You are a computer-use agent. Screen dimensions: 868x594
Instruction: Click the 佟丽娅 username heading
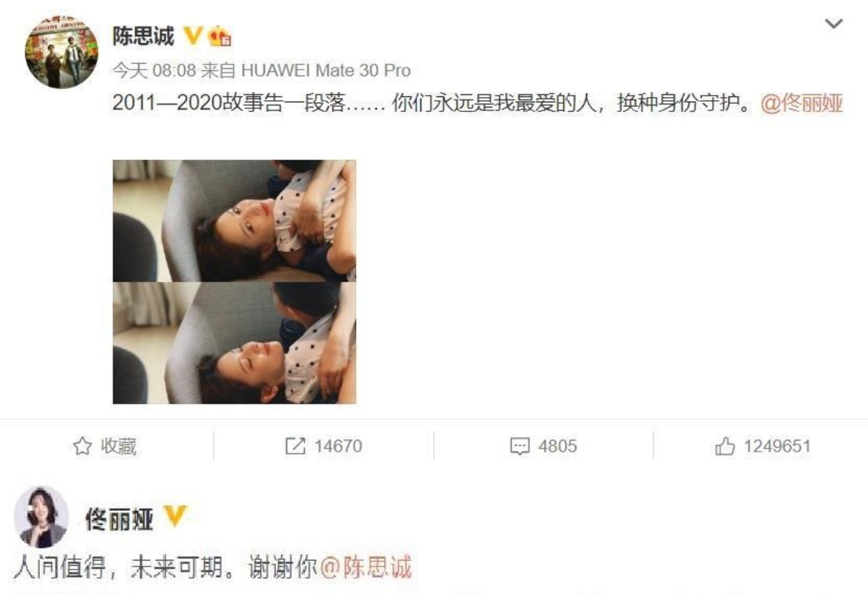tap(119, 519)
